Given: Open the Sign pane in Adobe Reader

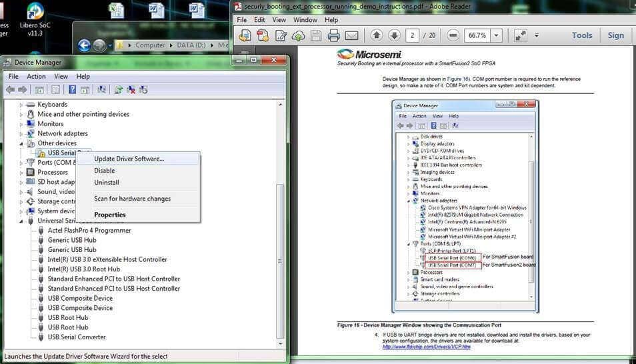Looking at the screenshot, I should pos(615,35).
